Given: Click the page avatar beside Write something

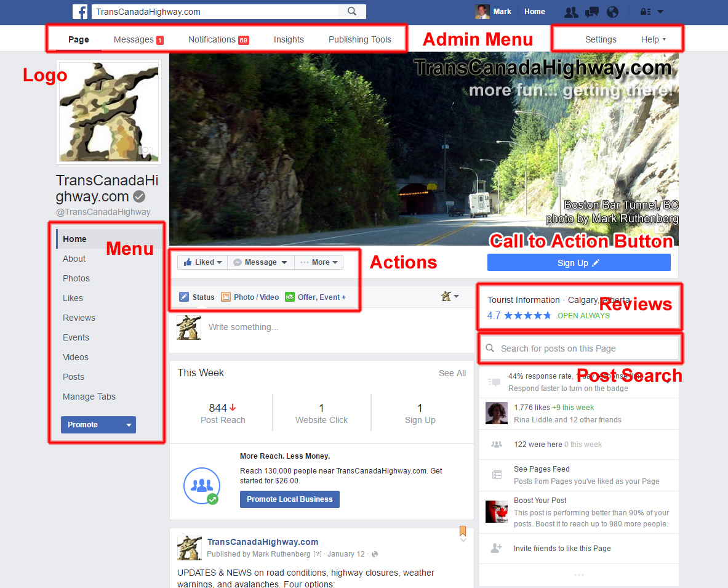Looking at the screenshot, I should tap(189, 328).
